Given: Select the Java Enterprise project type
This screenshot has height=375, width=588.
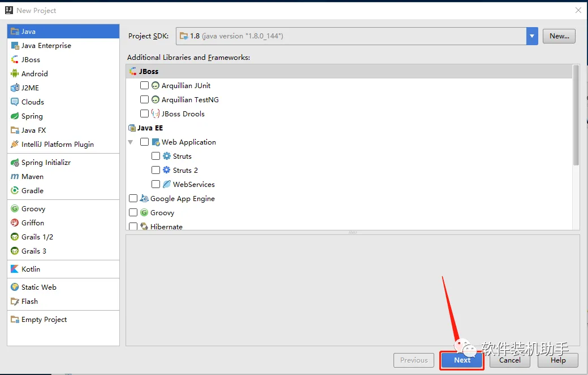Looking at the screenshot, I should tap(63, 46).
